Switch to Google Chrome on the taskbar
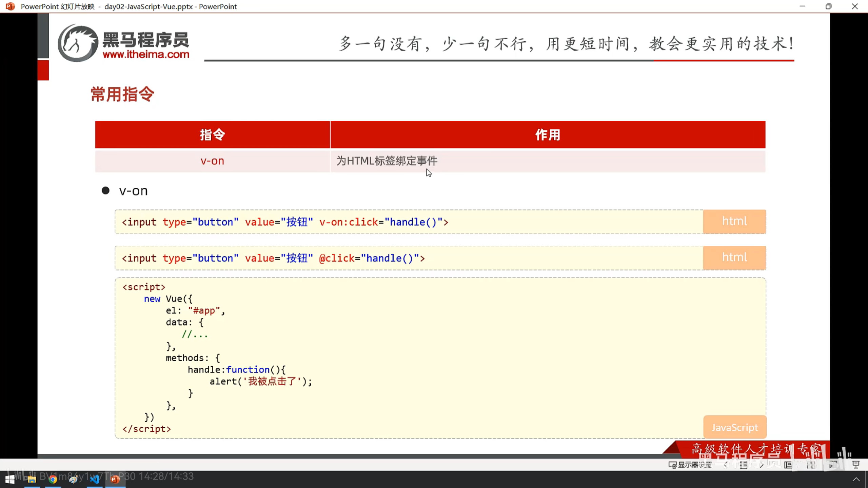868x488 pixels. [53, 479]
